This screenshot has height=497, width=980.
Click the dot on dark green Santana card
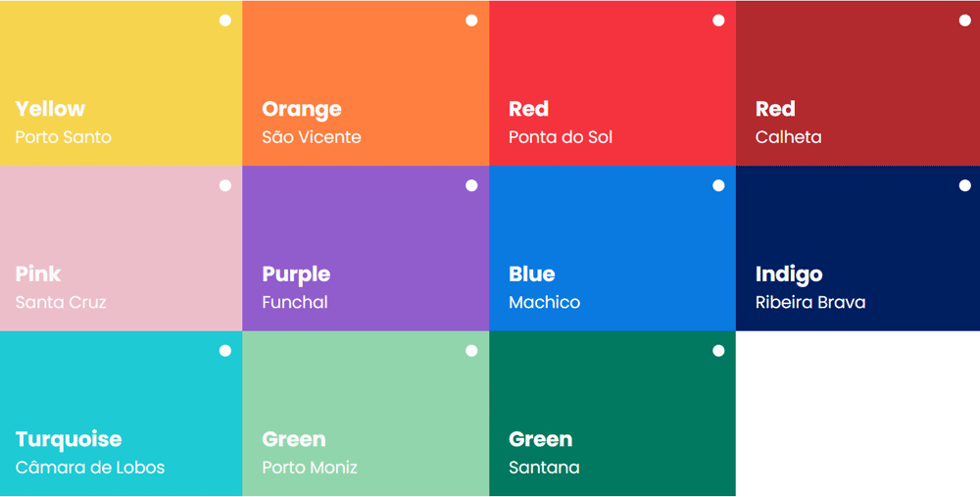pyautogui.click(x=718, y=351)
